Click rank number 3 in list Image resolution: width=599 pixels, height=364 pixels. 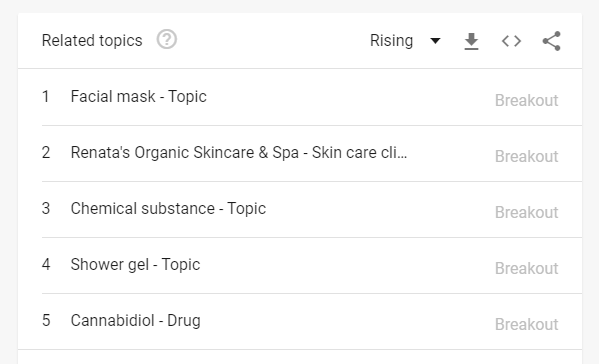[46, 209]
